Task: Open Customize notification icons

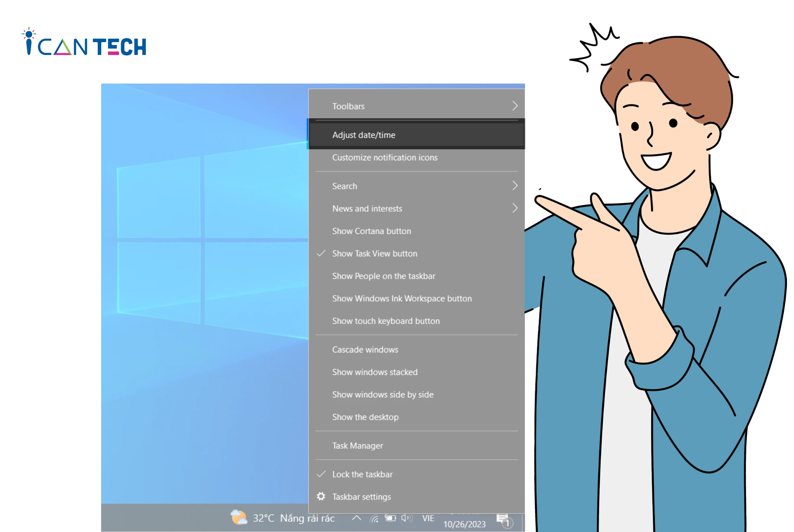Action: tap(417, 157)
